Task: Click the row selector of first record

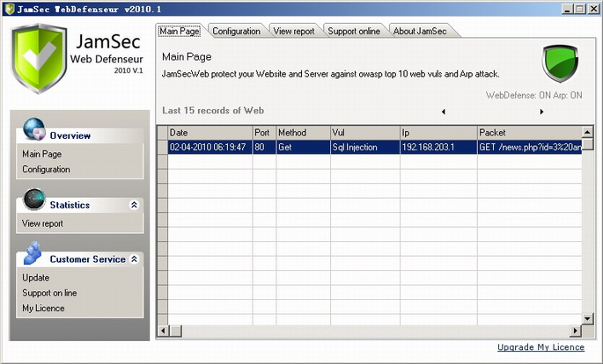Action: 162,147
